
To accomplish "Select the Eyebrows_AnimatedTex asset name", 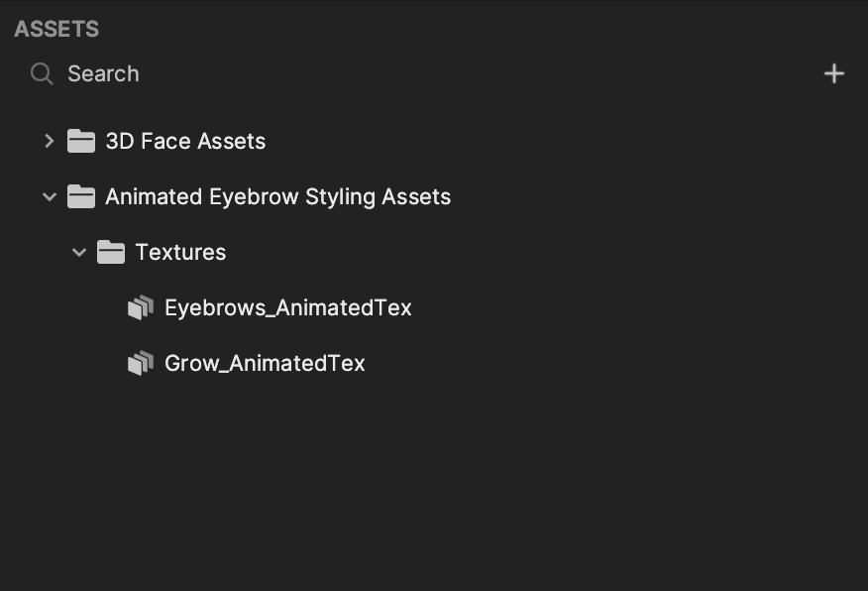I will tap(288, 308).
